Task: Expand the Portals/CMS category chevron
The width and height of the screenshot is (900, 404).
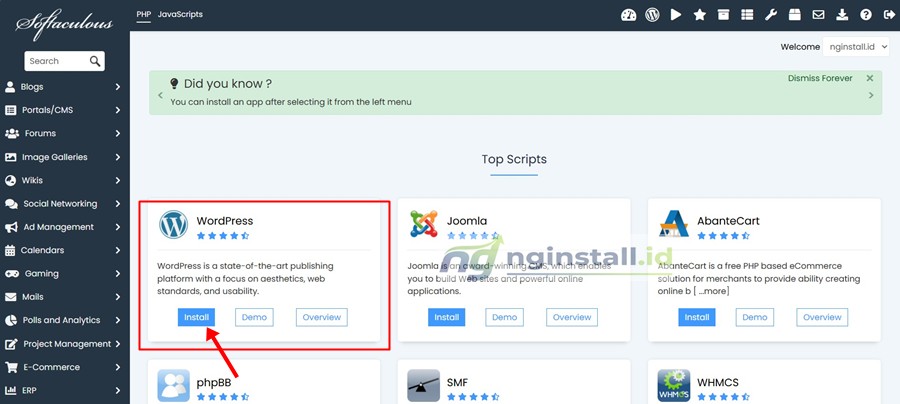Action: click(x=117, y=110)
